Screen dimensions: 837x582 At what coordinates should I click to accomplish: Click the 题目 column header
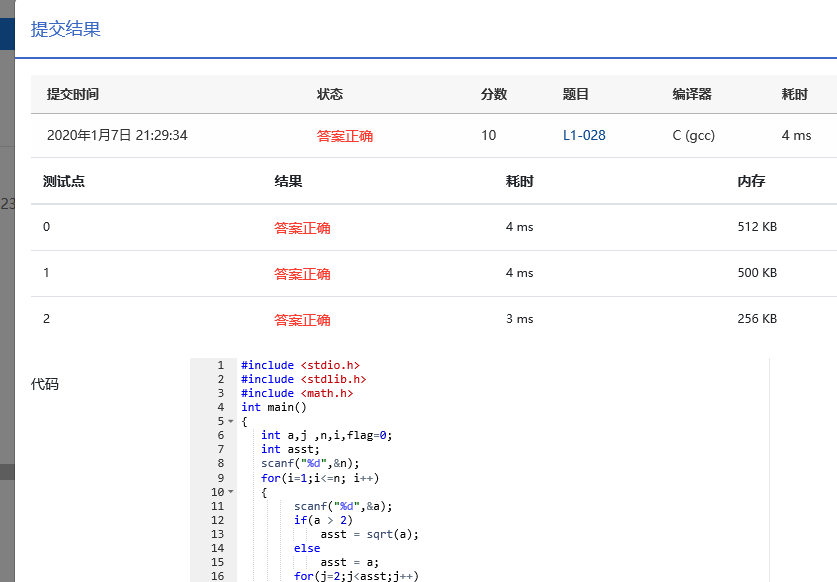576,95
